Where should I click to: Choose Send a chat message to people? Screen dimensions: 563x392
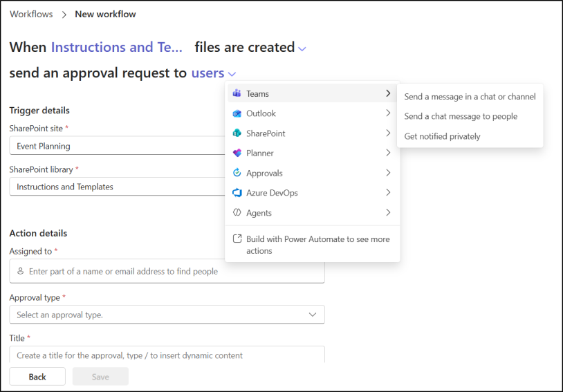coord(470,116)
